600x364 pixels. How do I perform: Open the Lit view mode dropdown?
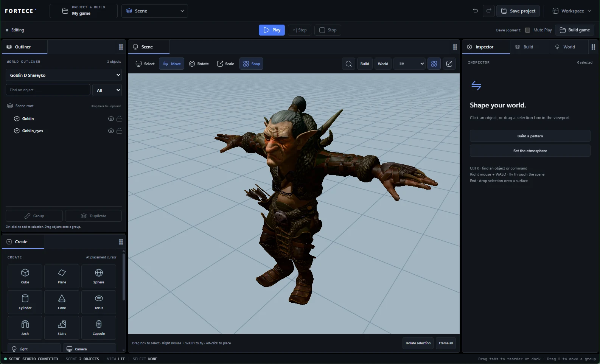pyautogui.click(x=410, y=64)
